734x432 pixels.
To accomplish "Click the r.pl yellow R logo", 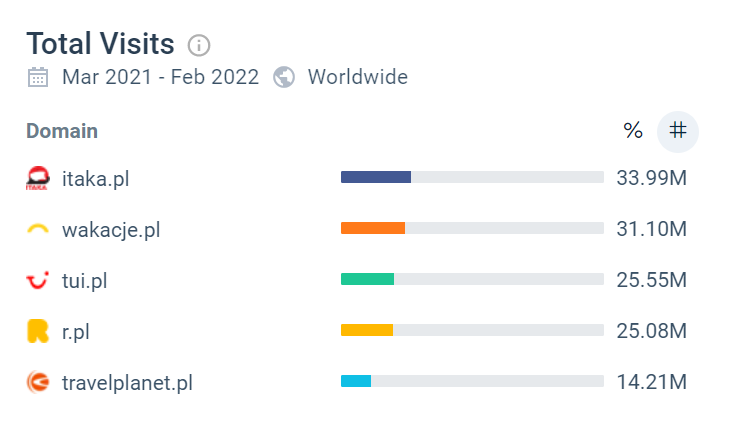I will pyautogui.click(x=38, y=331).
